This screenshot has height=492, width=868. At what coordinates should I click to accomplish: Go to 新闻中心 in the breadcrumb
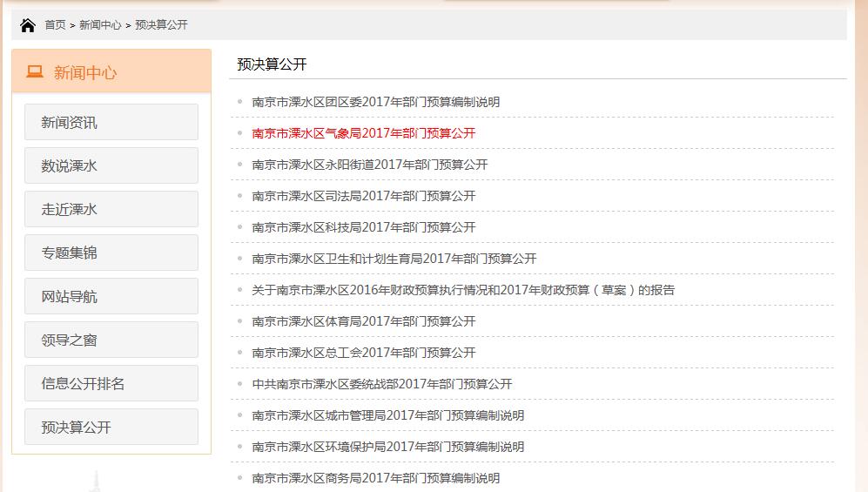pyautogui.click(x=100, y=25)
